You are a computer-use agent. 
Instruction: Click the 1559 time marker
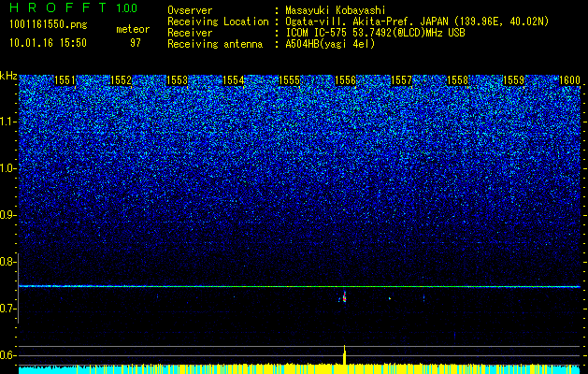pyautogui.click(x=514, y=80)
